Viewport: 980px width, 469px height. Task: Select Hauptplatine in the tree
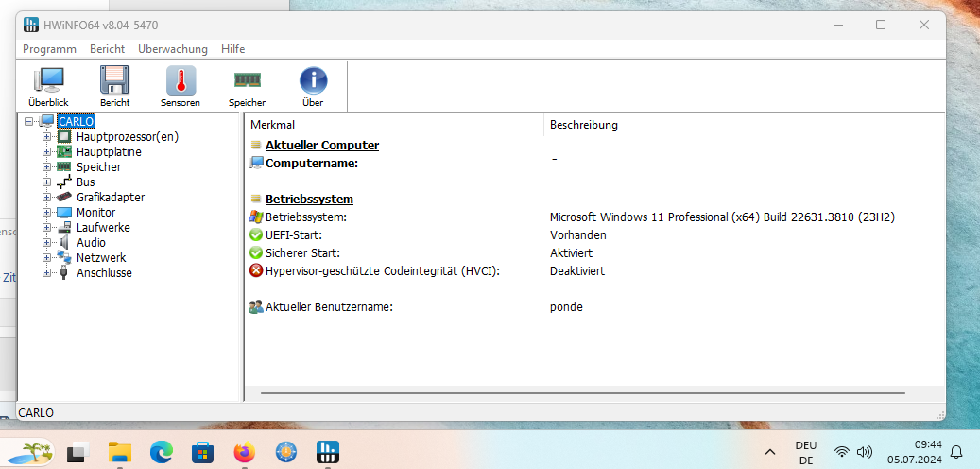click(x=109, y=152)
